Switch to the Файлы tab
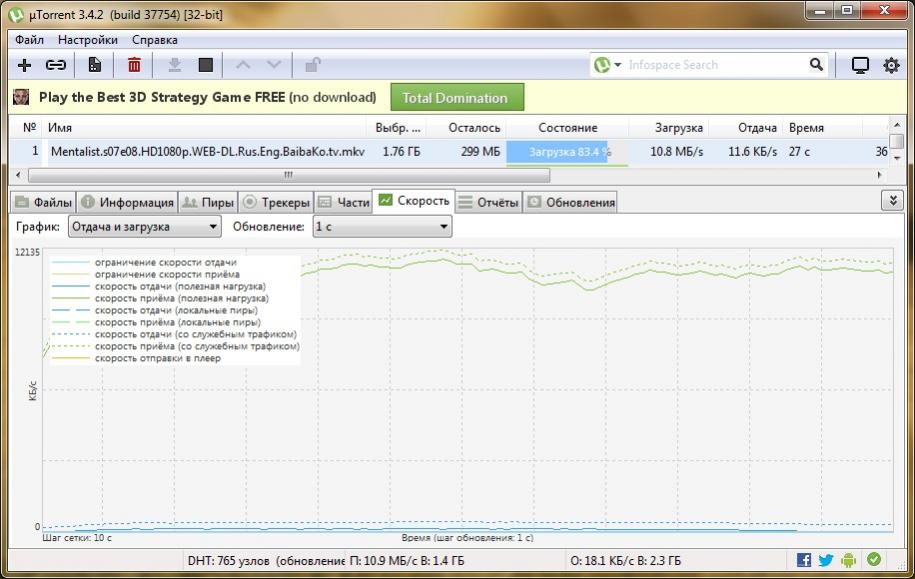 43,203
